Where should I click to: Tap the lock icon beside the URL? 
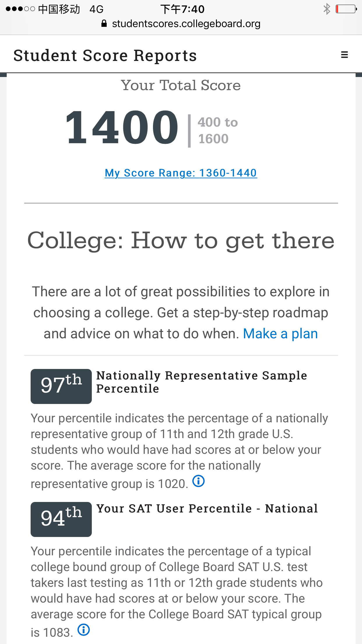(x=104, y=24)
